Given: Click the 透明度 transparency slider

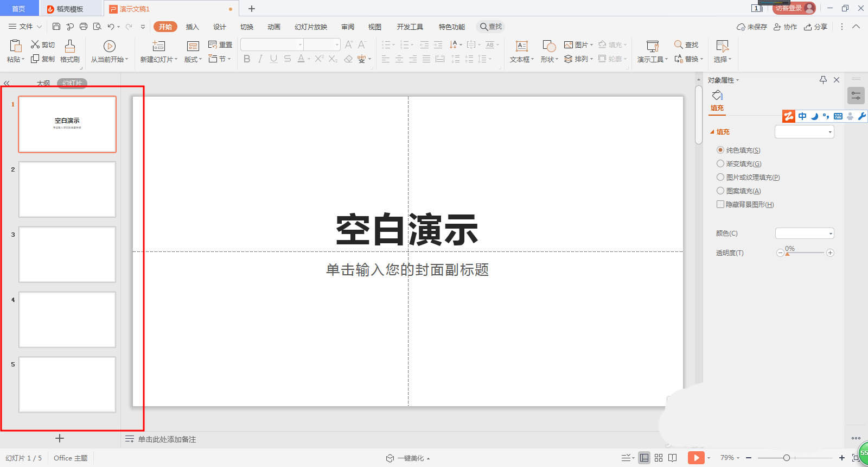Looking at the screenshot, I should click(x=805, y=253).
